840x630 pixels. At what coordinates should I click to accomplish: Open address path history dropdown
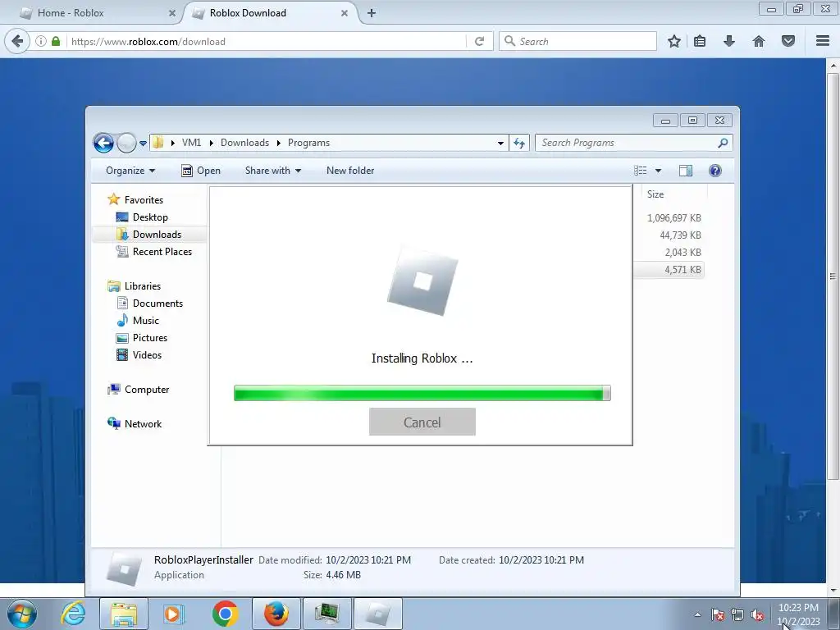click(x=500, y=143)
